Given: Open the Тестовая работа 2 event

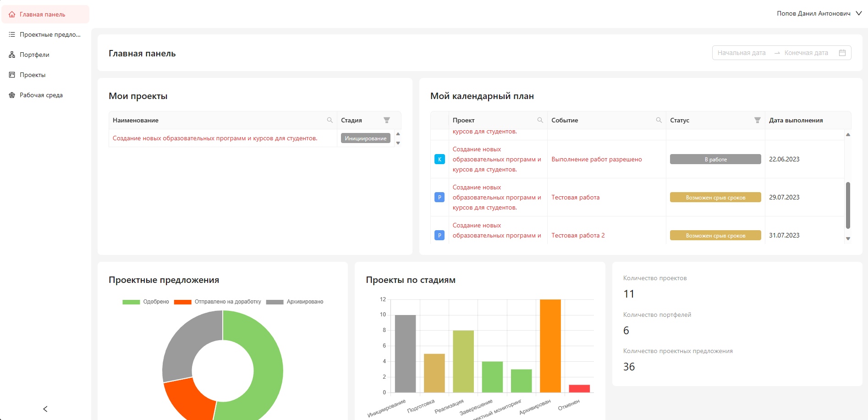Looking at the screenshot, I should [x=578, y=235].
